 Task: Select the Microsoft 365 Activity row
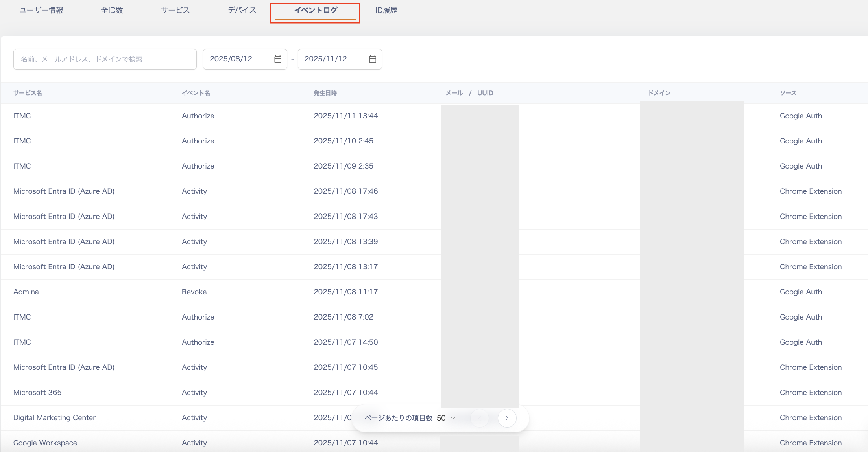[37, 393]
